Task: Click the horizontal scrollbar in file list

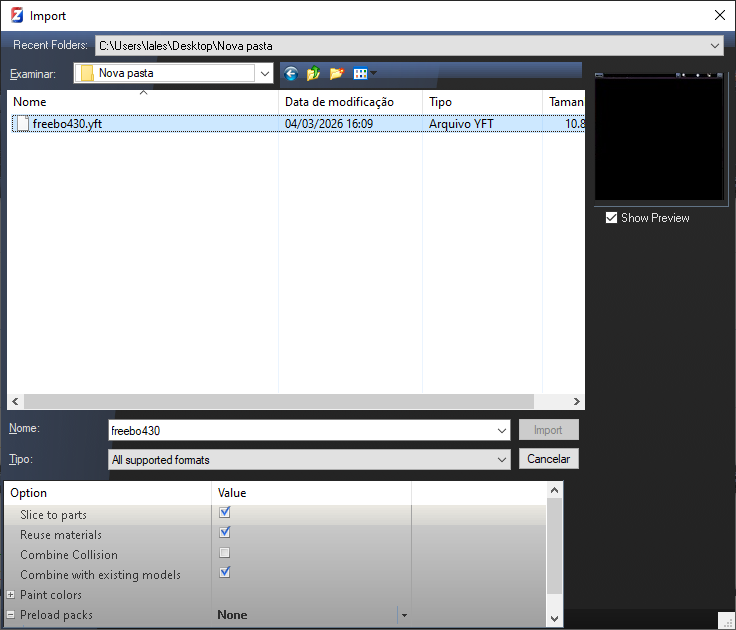Action: tap(290, 400)
